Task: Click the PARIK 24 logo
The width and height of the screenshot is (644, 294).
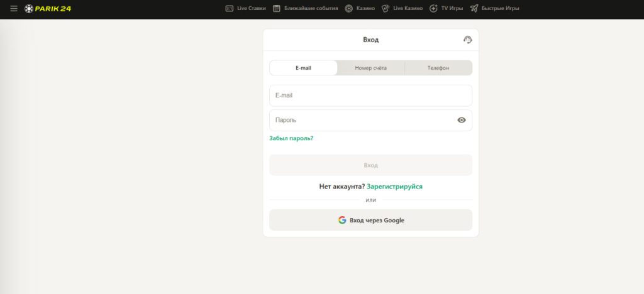Action: 48,8
